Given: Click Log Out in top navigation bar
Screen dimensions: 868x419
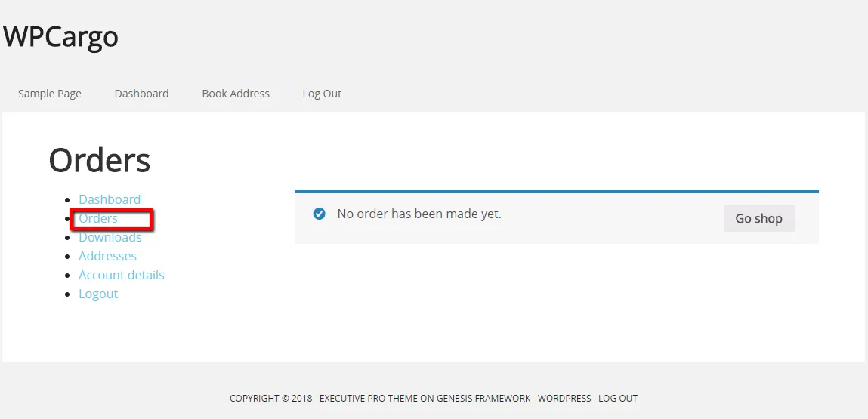Looking at the screenshot, I should (x=322, y=94).
